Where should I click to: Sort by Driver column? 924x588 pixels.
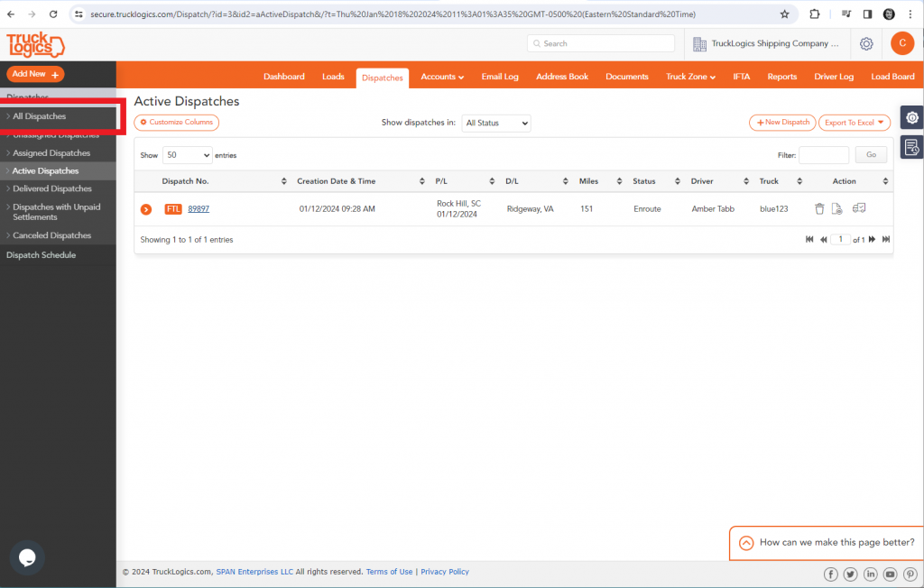[746, 181]
